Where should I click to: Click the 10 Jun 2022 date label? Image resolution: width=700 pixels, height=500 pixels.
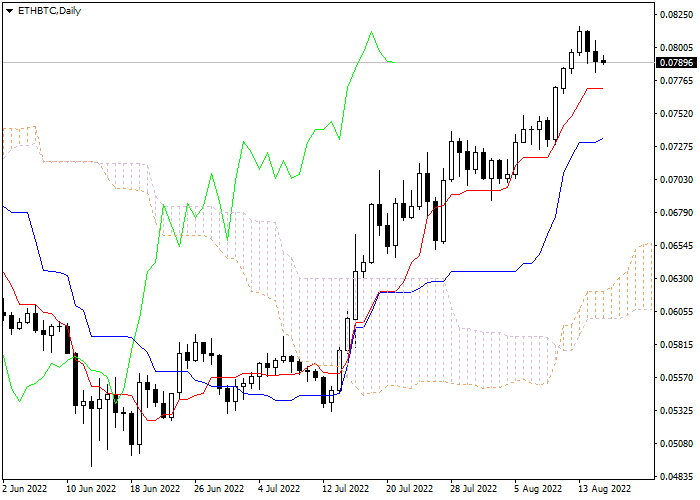coord(92,489)
